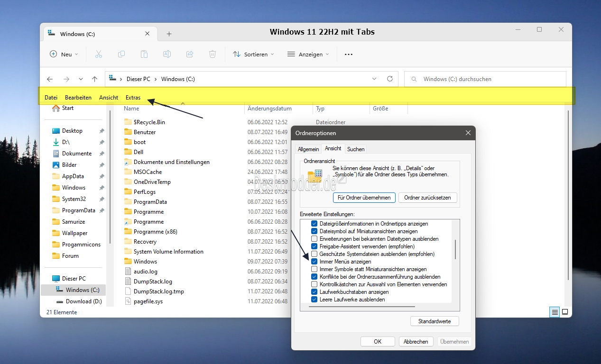Click the Windows (C:) search field

tap(485, 79)
